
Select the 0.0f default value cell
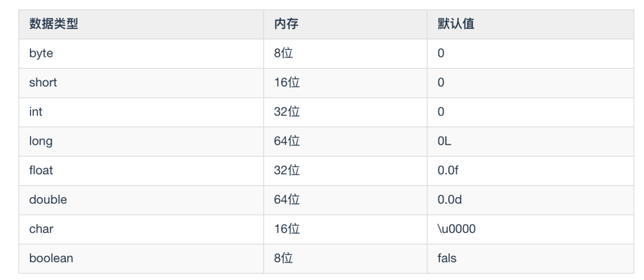point(448,170)
